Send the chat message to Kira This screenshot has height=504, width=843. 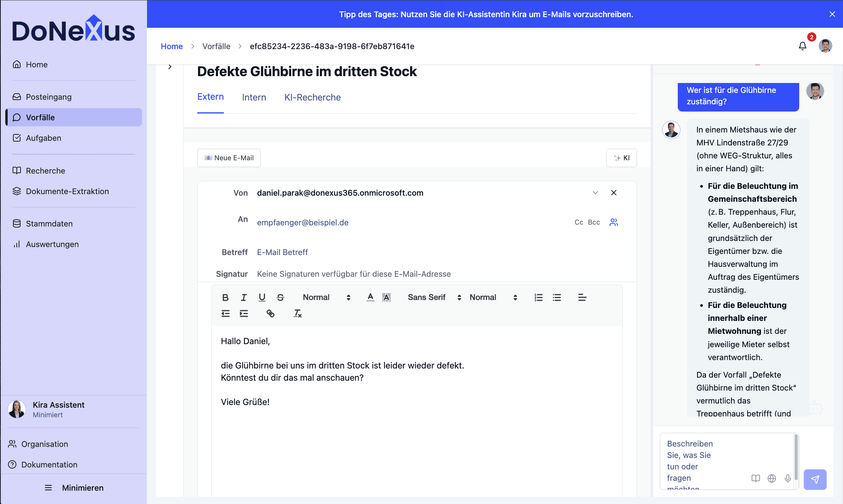coord(815,479)
